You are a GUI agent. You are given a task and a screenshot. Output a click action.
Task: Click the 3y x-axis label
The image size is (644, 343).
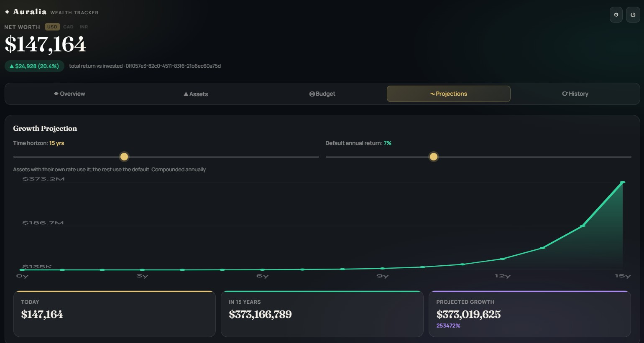click(142, 276)
